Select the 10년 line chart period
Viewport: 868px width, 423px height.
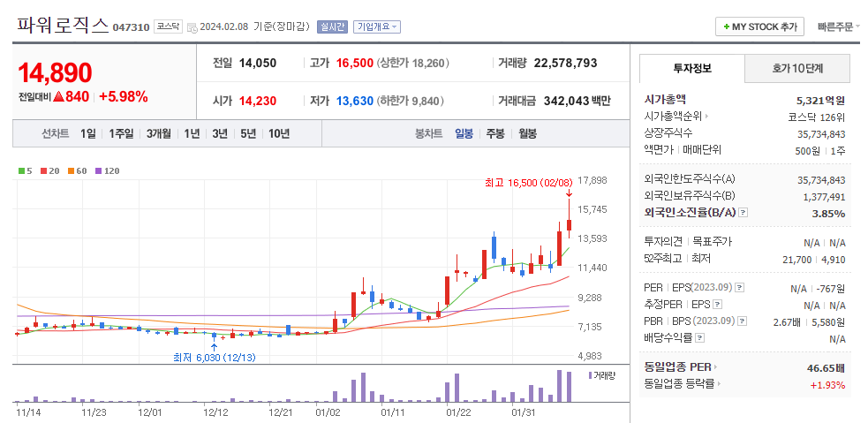click(x=279, y=133)
